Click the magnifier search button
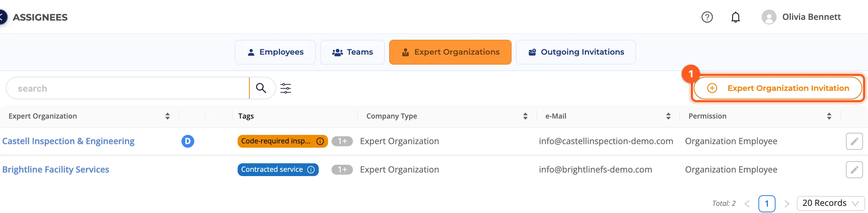868x213 pixels. 261,88
